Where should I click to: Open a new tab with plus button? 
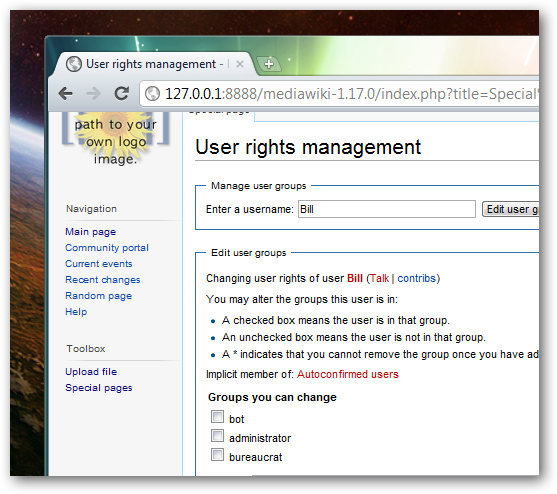click(269, 64)
